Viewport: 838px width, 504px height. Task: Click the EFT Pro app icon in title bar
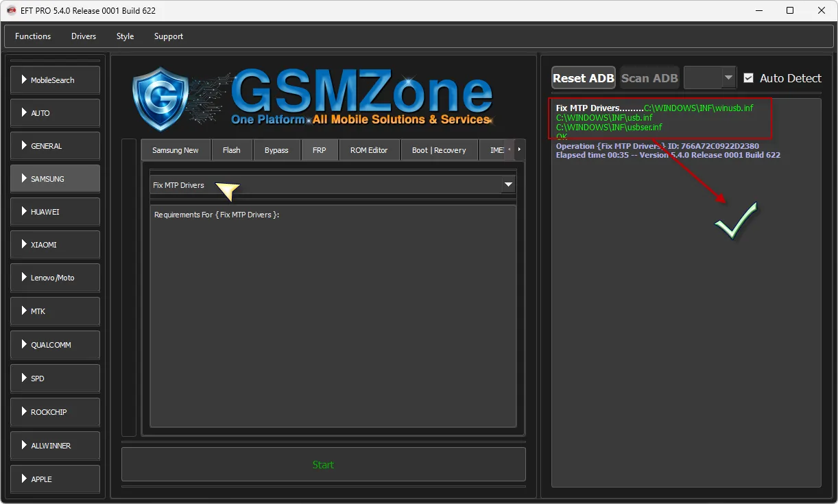click(12, 10)
